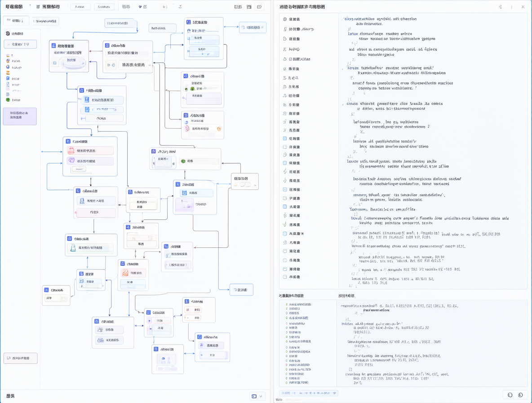
Task: Close the right-hand code panel
Action: pos(523,7)
